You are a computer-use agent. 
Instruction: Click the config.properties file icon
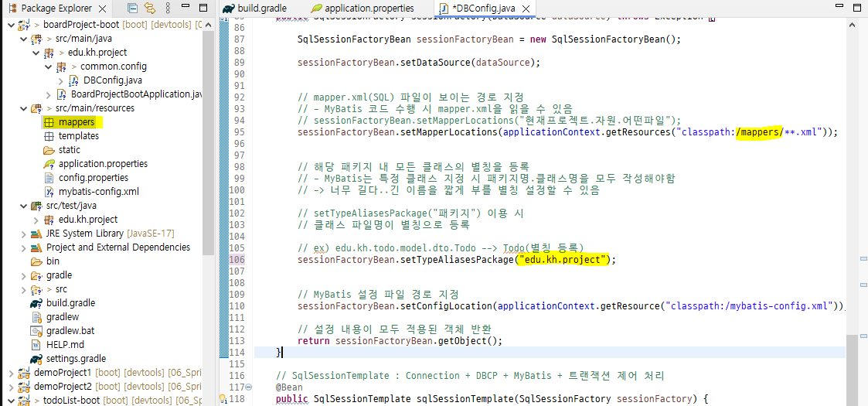click(x=49, y=178)
